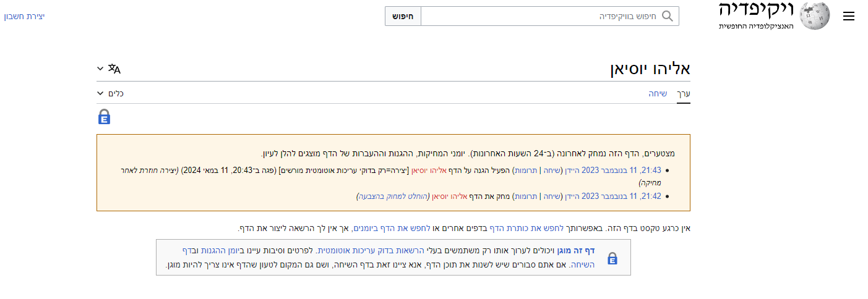Image resolution: width=868 pixels, height=299 pixels.
Task: Click לחפש את כותרת הדף link
Action: point(526,229)
